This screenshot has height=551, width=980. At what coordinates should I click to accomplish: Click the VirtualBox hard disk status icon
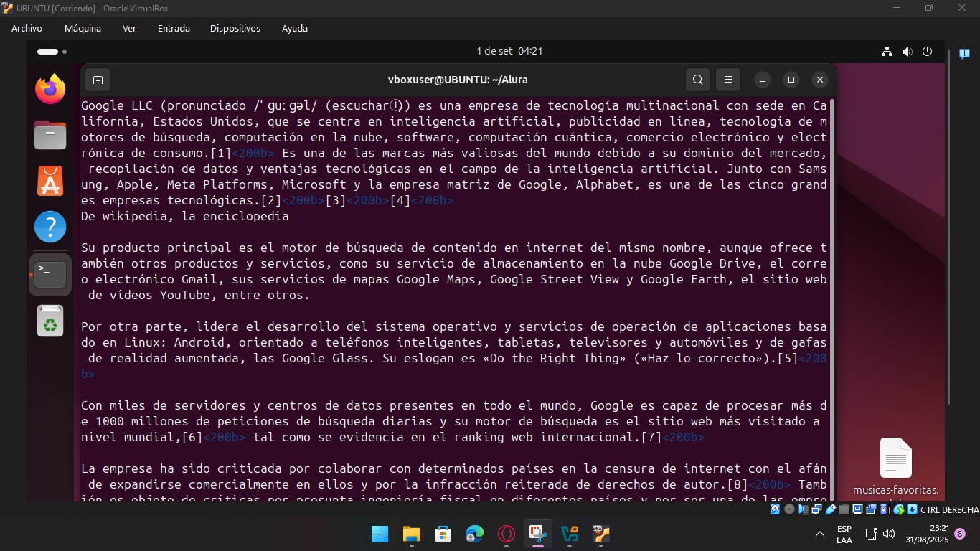pyautogui.click(x=775, y=509)
